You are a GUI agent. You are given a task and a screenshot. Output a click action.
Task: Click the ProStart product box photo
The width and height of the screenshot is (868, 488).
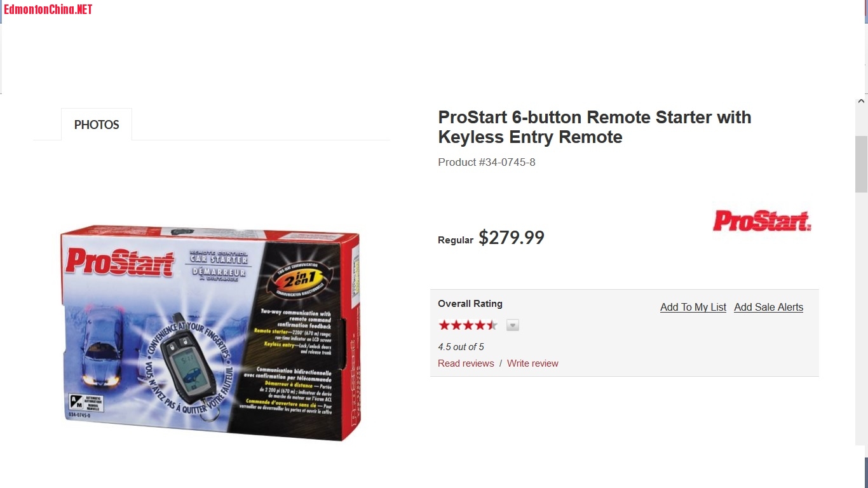coord(210,332)
